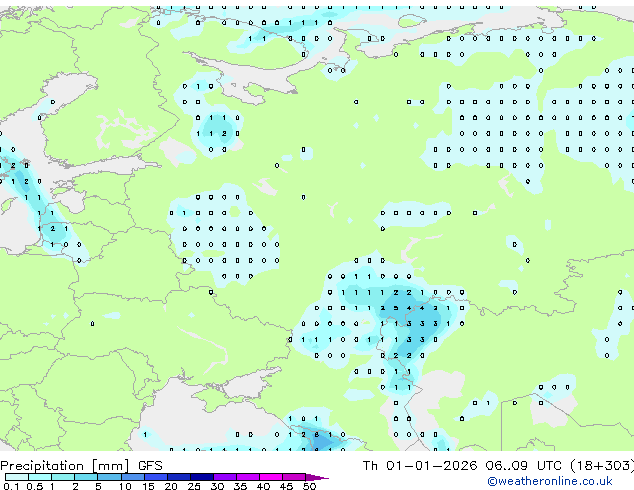Click the over-50 mm arrow tip of legend

point(317,477)
